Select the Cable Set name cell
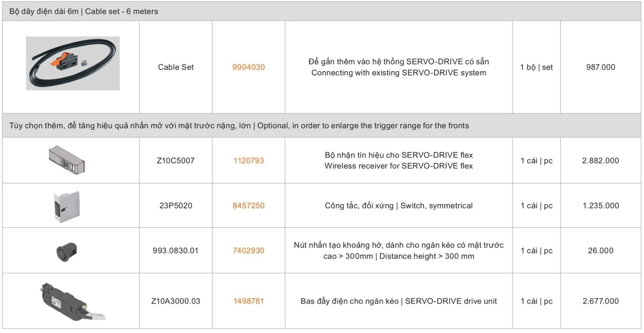The image size is (644, 333). [175, 68]
